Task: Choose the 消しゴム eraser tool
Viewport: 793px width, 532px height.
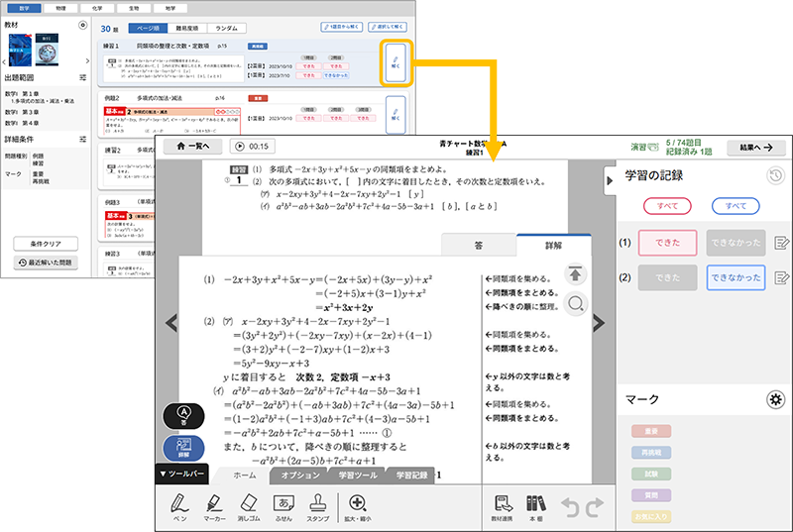Action: tap(251, 505)
